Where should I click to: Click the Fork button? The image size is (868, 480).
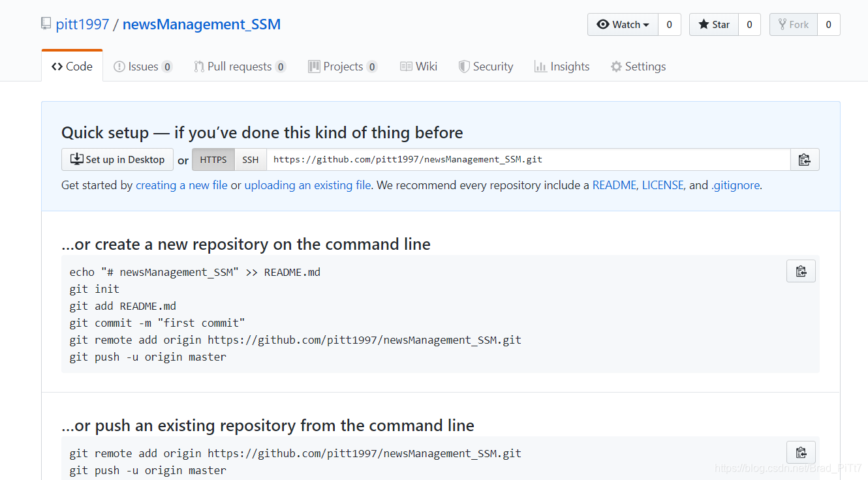click(794, 25)
